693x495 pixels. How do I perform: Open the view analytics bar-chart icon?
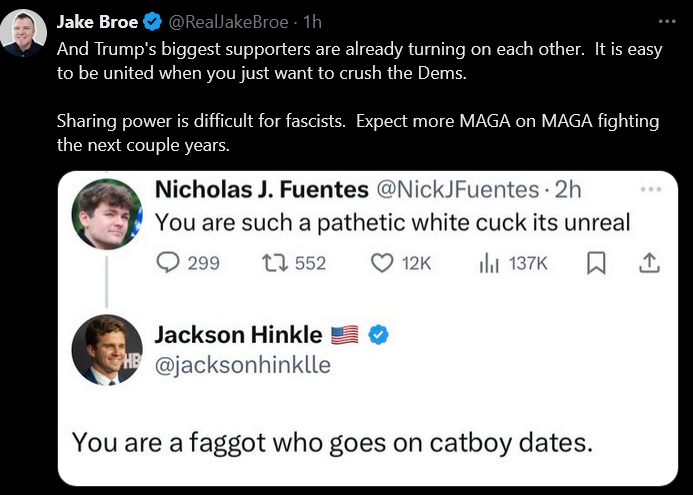pos(489,263)
